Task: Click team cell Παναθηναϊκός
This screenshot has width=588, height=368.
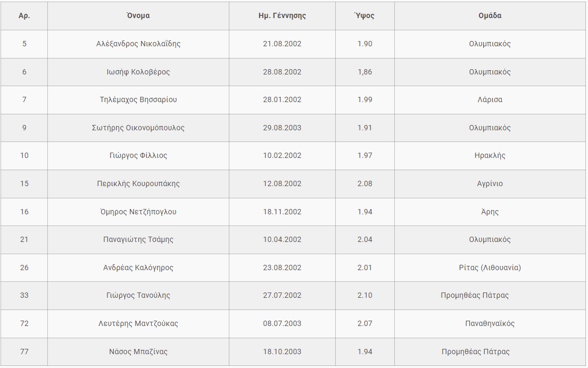Action: point(490,323)
